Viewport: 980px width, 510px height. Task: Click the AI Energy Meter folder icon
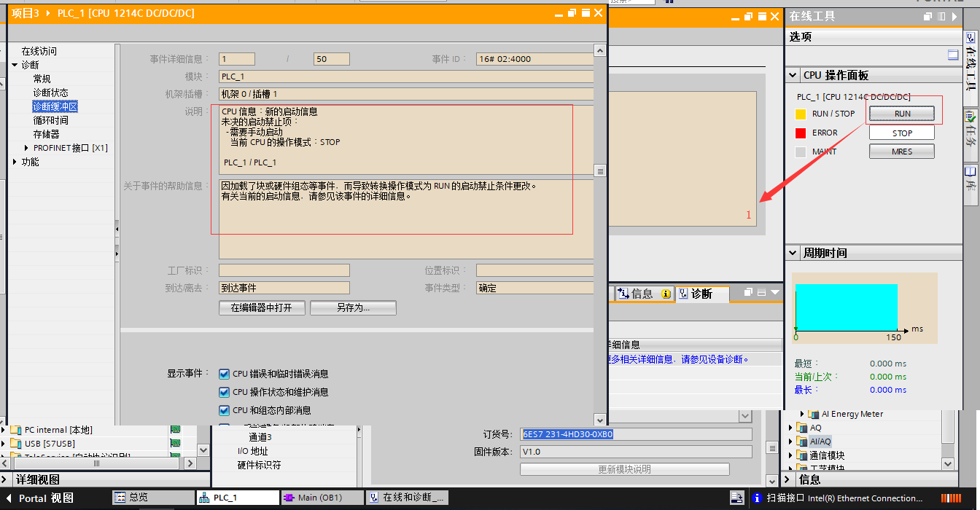(x=814, y=414)
